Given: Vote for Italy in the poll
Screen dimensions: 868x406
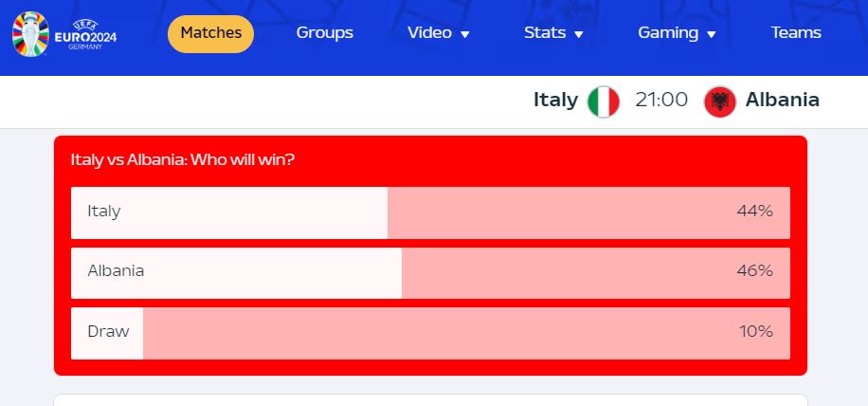Looking at the screenshot, I should [x=430, y=212].
